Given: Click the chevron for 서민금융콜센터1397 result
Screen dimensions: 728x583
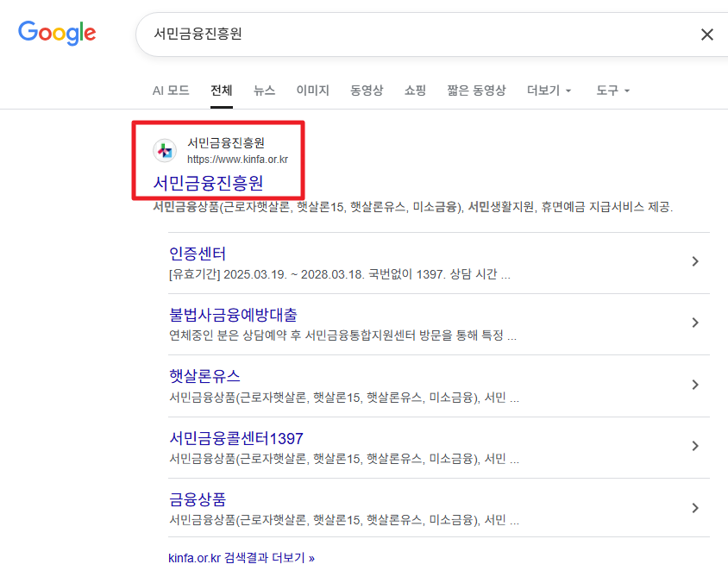Looking at the screenshot, I should click(695, 446).
